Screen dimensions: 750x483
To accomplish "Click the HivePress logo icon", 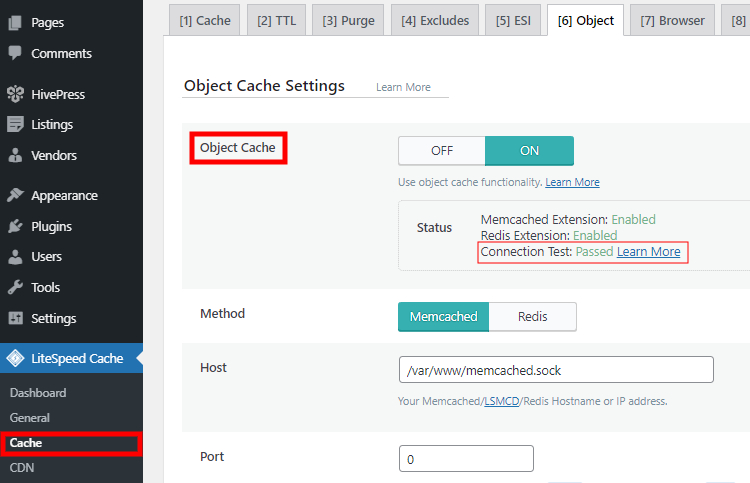I will [x=15, y=94].
